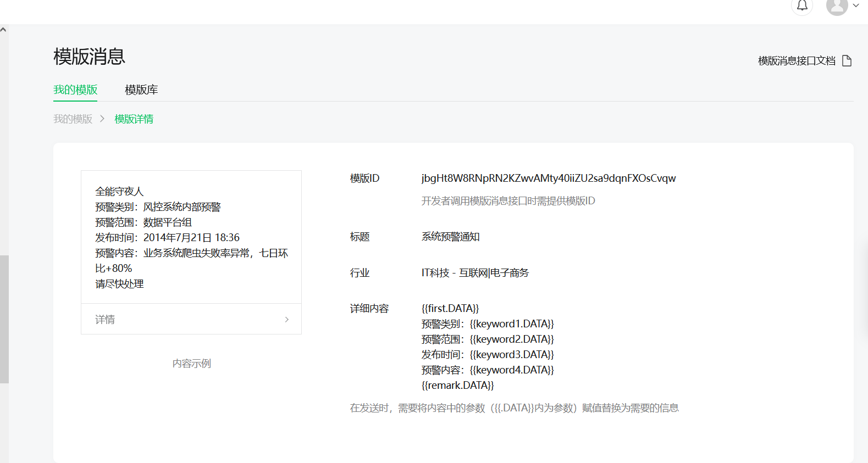The width and height of the screenshot is (868, 463).
Task: Click the 行业 field label
Action: coord(360,273)
